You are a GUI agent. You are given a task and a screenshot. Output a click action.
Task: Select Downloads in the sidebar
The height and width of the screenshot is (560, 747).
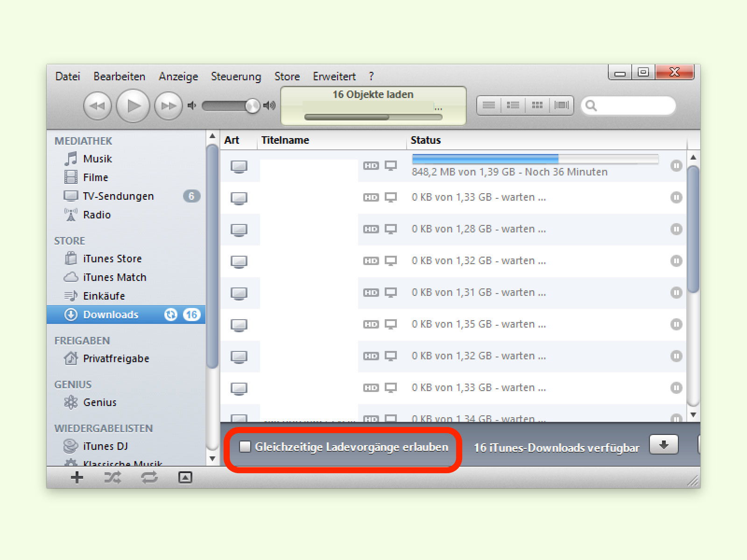[126, 315]
